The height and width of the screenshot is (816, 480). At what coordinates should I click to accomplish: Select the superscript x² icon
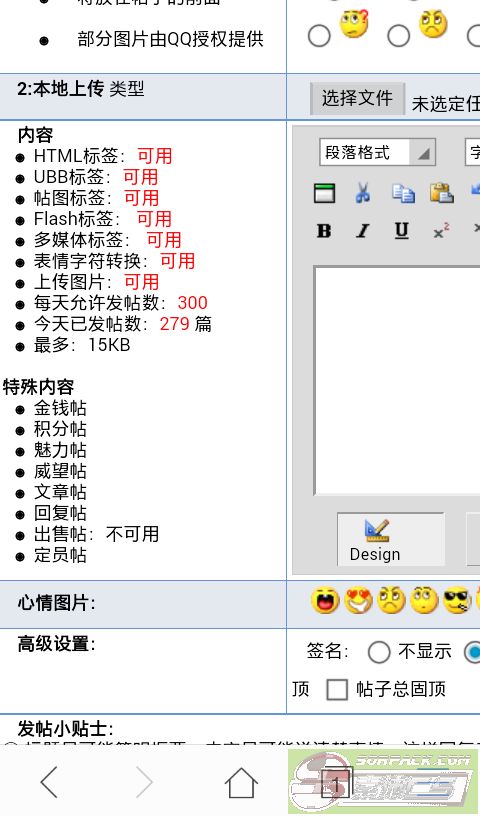coord(441,231)
